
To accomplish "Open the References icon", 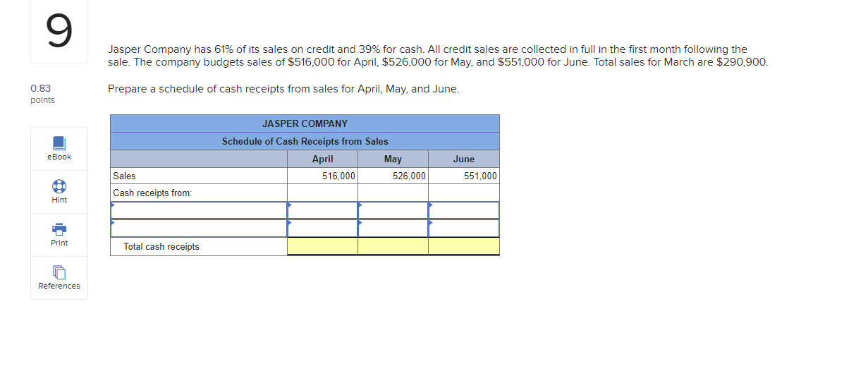I will [59, 272].
